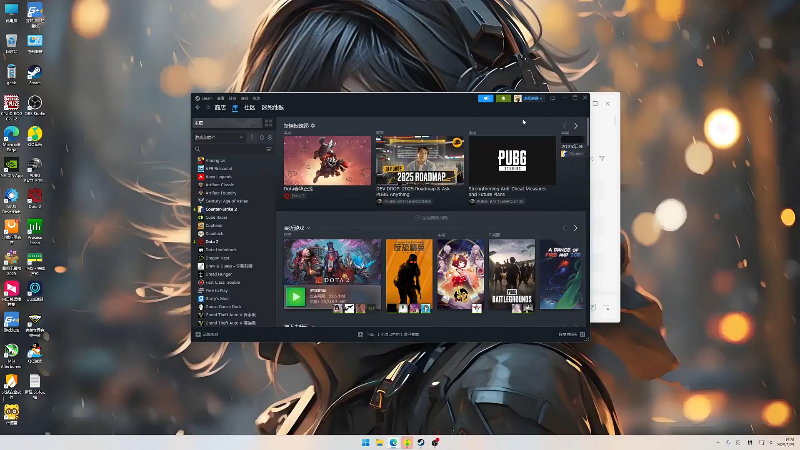The height and width of the screenshot is (450, 800).
Task: Select Goose Goose Duck in the library
Action: 223,307
